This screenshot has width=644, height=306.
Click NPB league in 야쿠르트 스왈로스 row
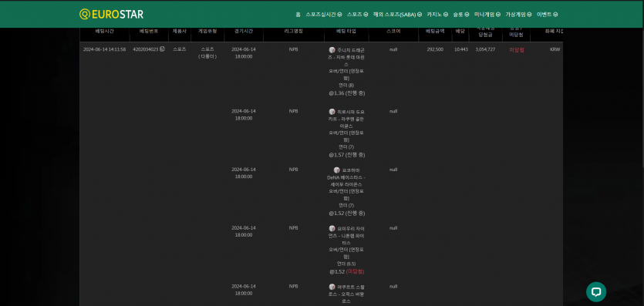coord(293,286)
